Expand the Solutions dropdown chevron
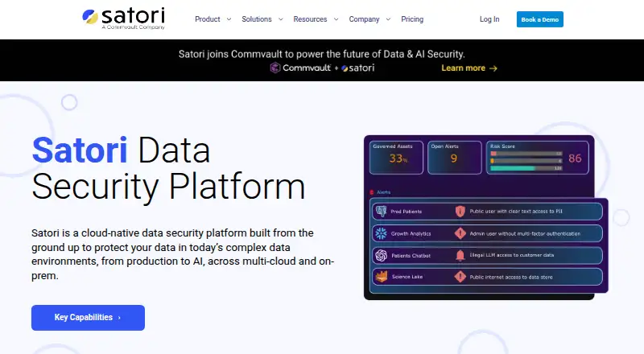Image resolution: width=644 pixels, height=354 pixels. pyautogui.click(x=280, y=19)
